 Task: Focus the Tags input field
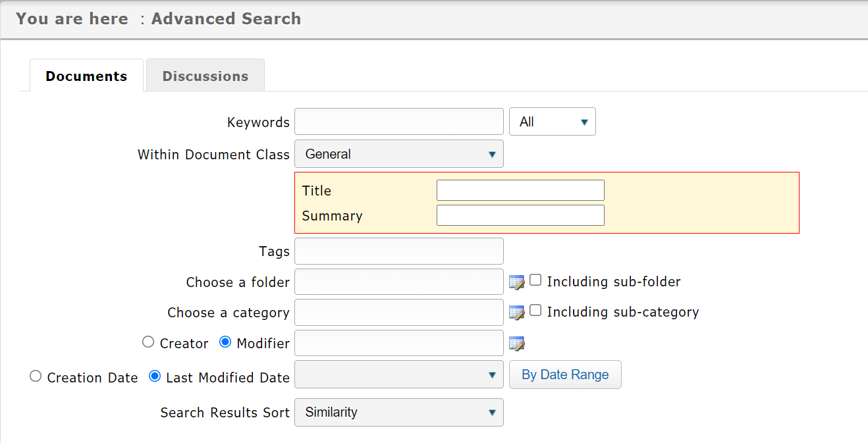(x=398, y=251)
